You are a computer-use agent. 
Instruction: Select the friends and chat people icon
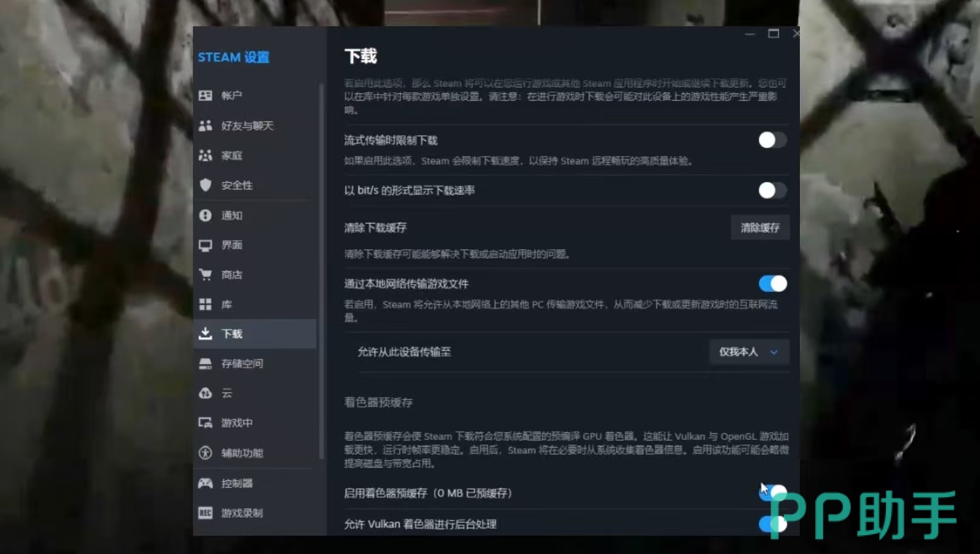pyautogui.click(x=205, y=125)
